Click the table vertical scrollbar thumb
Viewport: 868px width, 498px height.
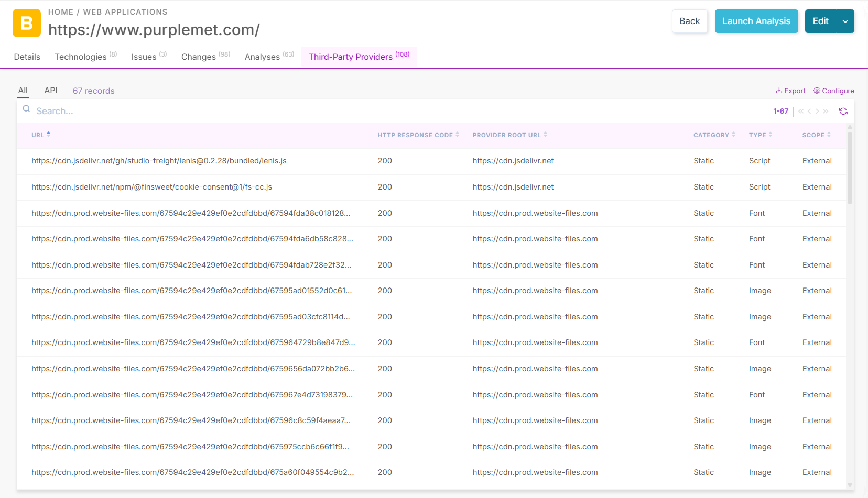point(850,168)
